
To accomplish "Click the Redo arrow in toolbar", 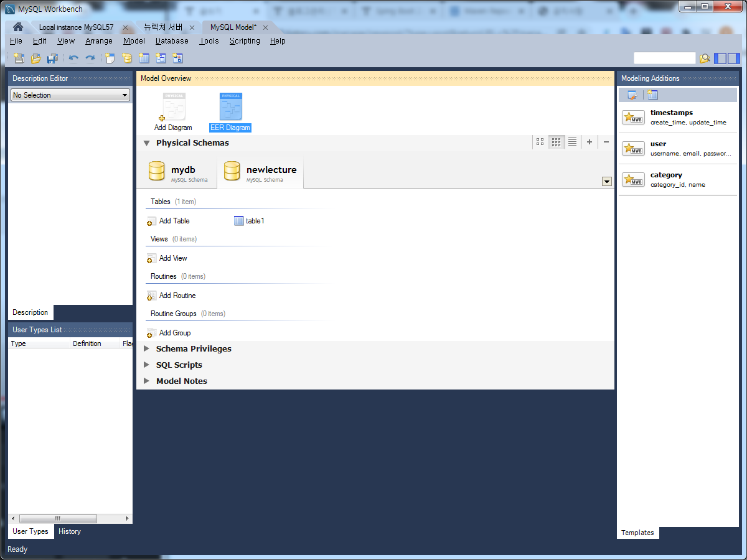I will tap(90, 58).
